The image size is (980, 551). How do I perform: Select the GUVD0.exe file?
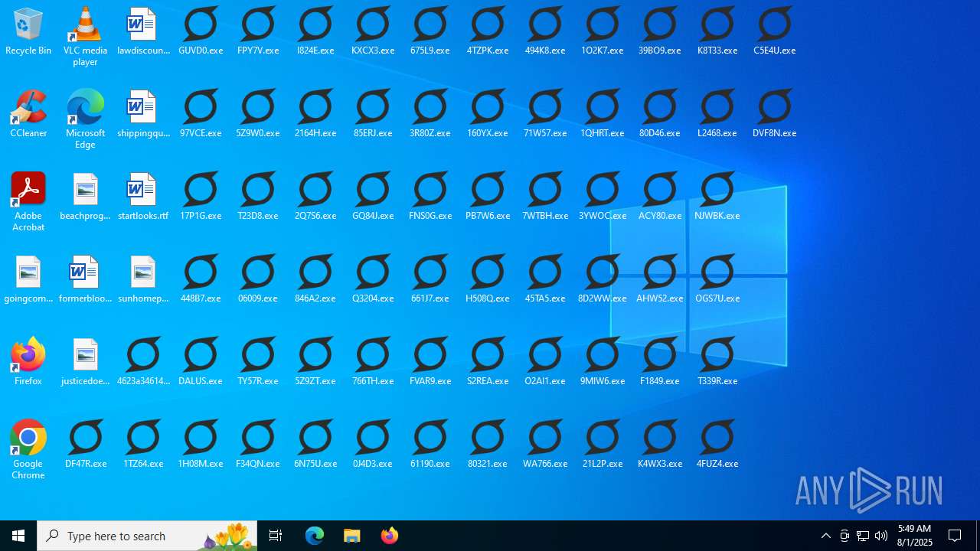pyautogui.click(x=201, y=32)
